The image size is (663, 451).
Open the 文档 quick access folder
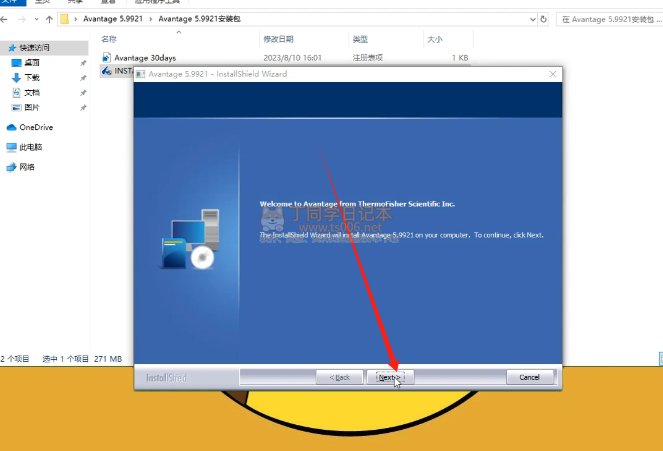tap(32, 92)
